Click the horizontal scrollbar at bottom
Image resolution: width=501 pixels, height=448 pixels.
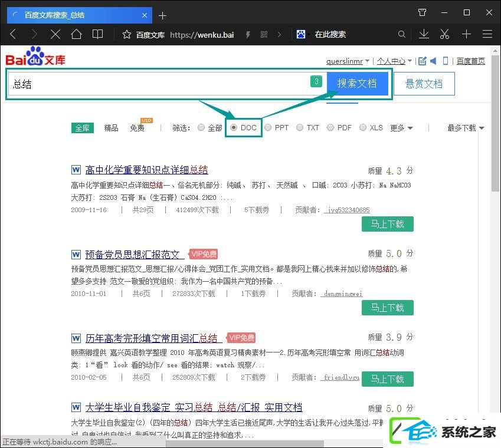pyautogui.click(x=245, y=444)
